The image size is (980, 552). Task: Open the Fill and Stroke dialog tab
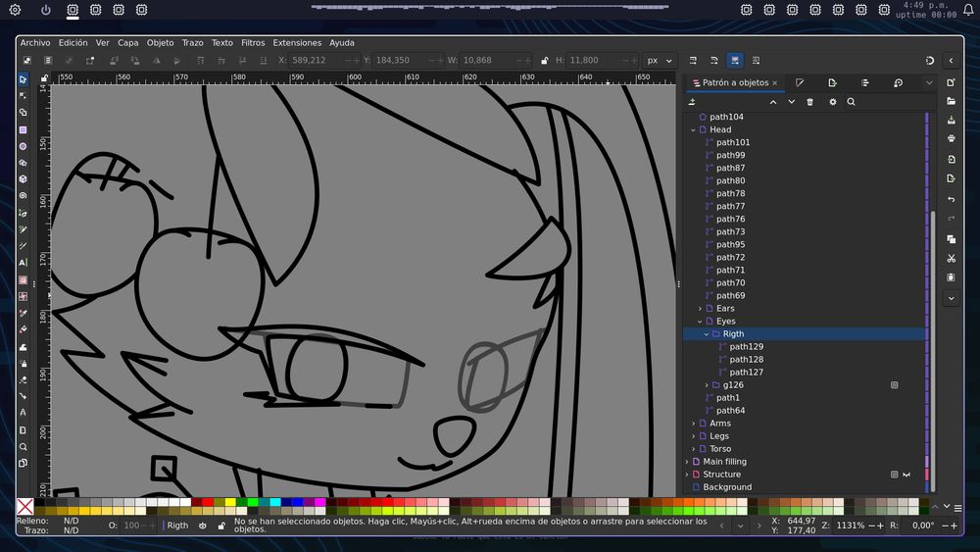pos(800,82)
